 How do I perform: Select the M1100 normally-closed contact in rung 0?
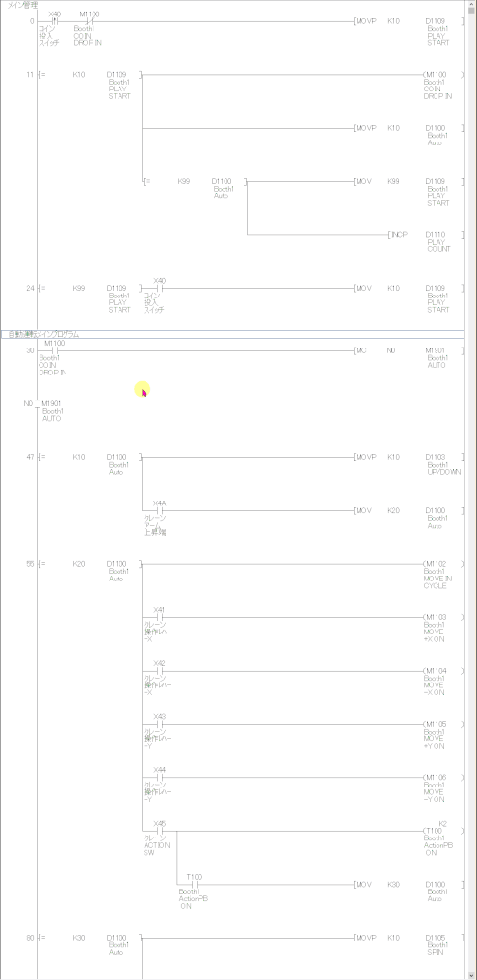(90, 21)
